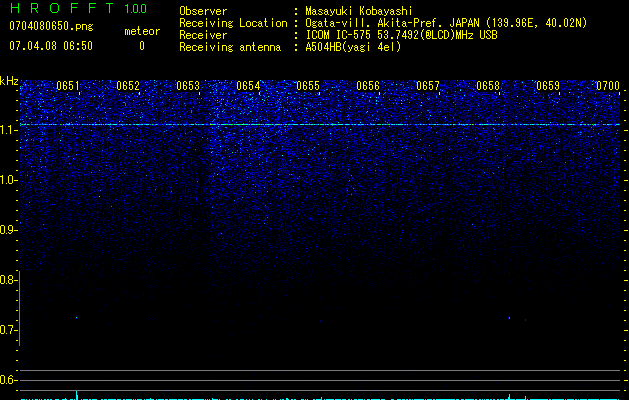Click the blue echo dot below 0658

point(509,318)
